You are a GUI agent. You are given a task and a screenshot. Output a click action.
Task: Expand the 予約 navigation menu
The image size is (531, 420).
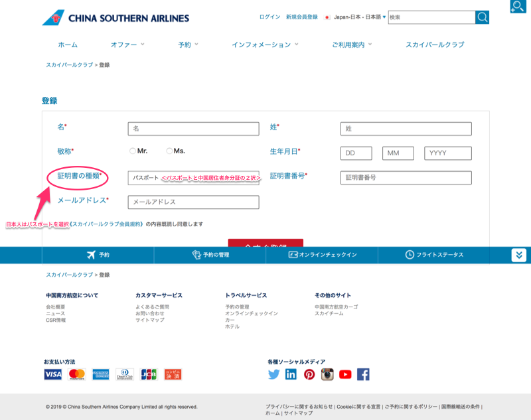(x=188, y=44)
